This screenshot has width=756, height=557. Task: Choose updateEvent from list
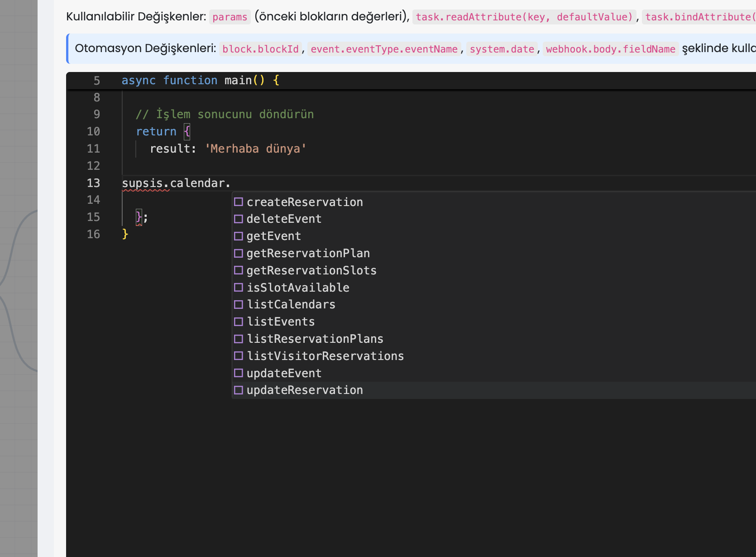point(494,373)
